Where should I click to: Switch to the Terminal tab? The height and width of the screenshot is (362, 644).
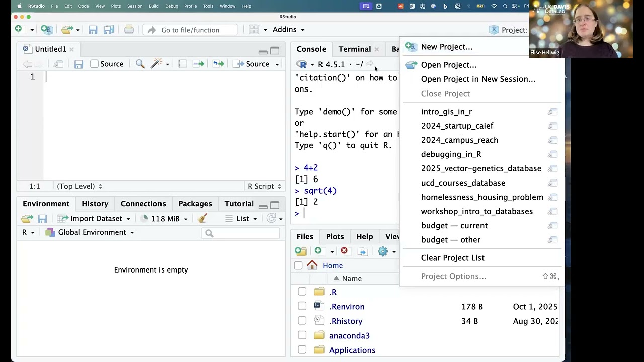[354, 49]
